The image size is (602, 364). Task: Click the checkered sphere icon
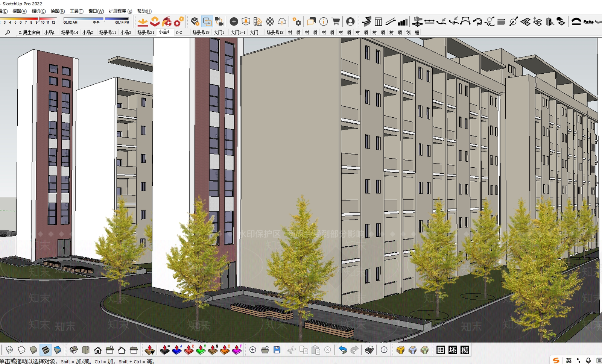pyautogui.click(x=270, y=21)
